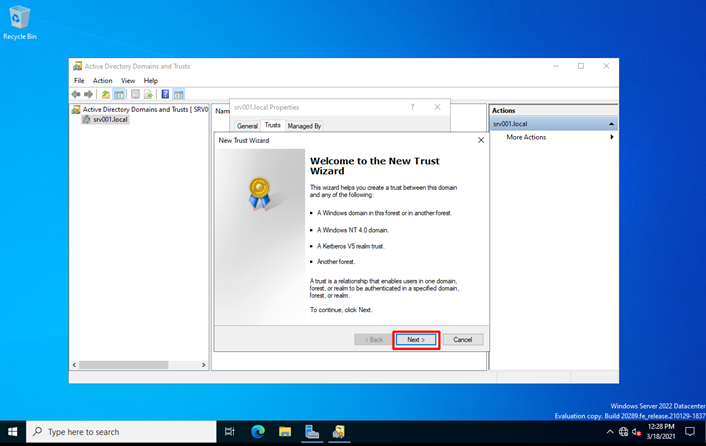Screen dimensions: 706x446
Task: Close the srv001.local Properties dialog
Action: click(437, 107)
